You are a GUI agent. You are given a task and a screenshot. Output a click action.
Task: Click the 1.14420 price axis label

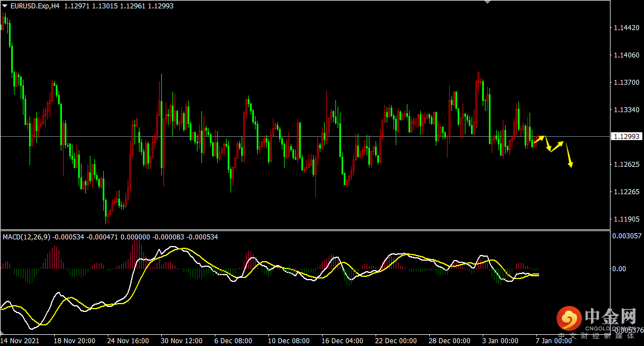click(x=626, y=27)
